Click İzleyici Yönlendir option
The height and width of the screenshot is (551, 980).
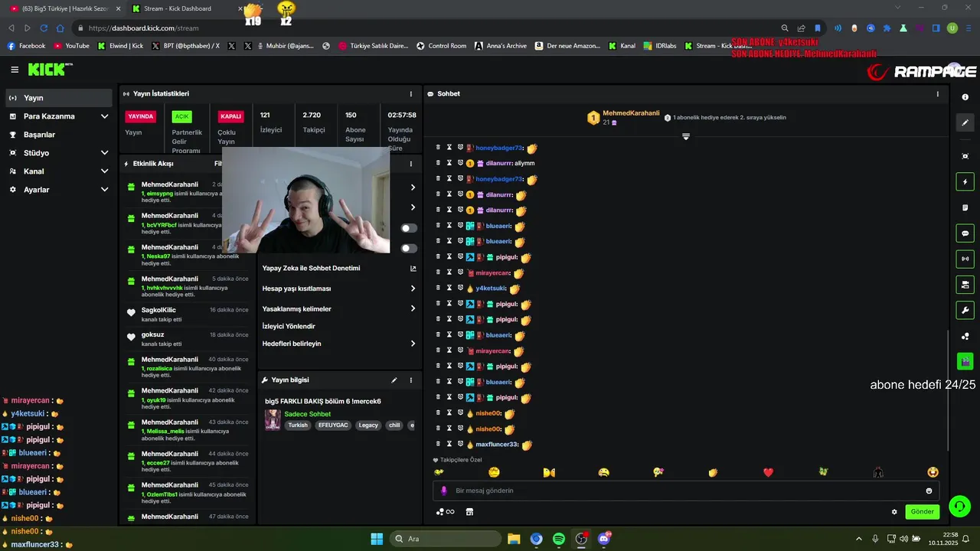[289, 326]
